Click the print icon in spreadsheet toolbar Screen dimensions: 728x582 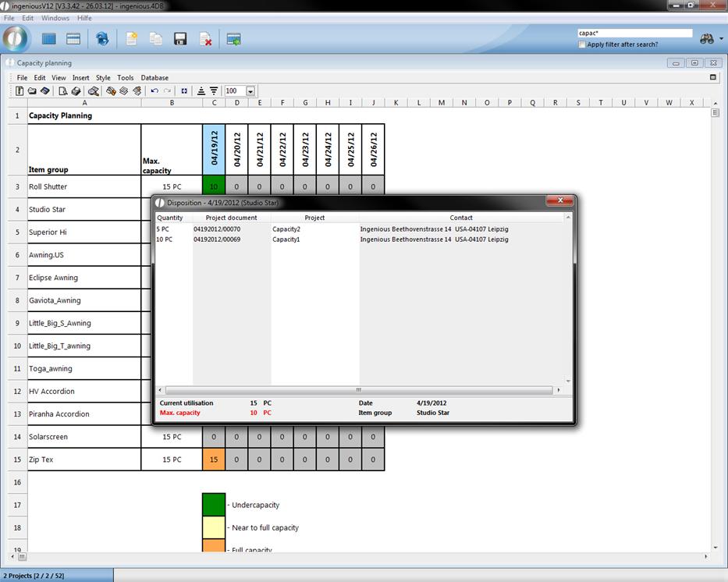click(x=75, y=91)
